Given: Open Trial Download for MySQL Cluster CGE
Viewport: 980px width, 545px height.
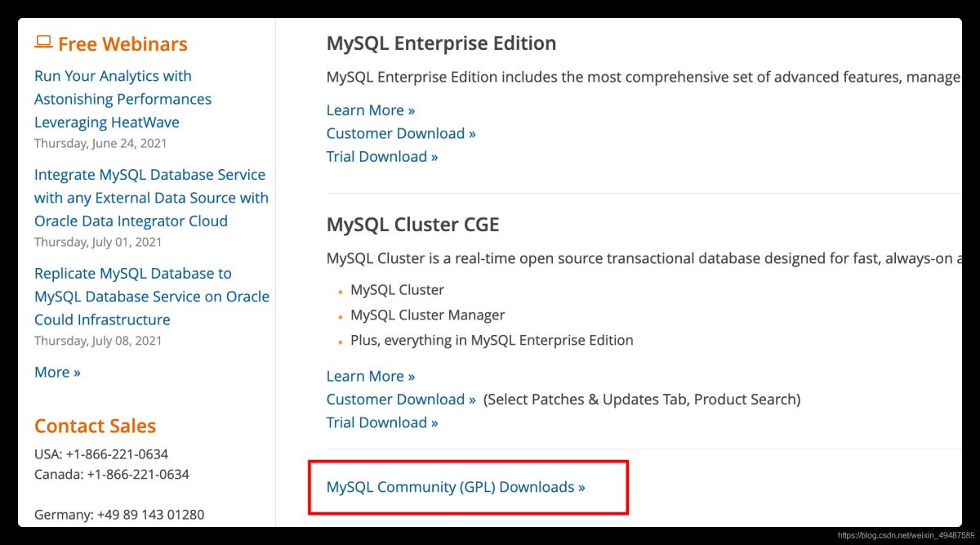Looking at the screenshot, I should (382, 422).
